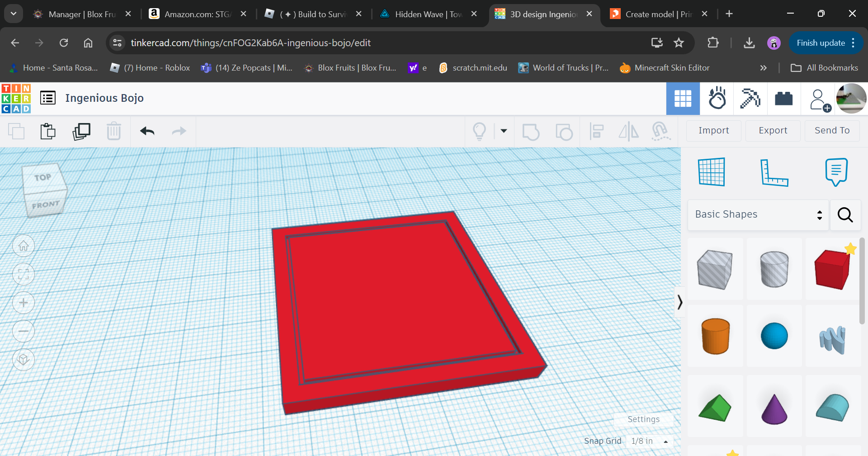868x456 pixels.
Task: Click the Ungroup shapes icon
Action: (564, 132)
